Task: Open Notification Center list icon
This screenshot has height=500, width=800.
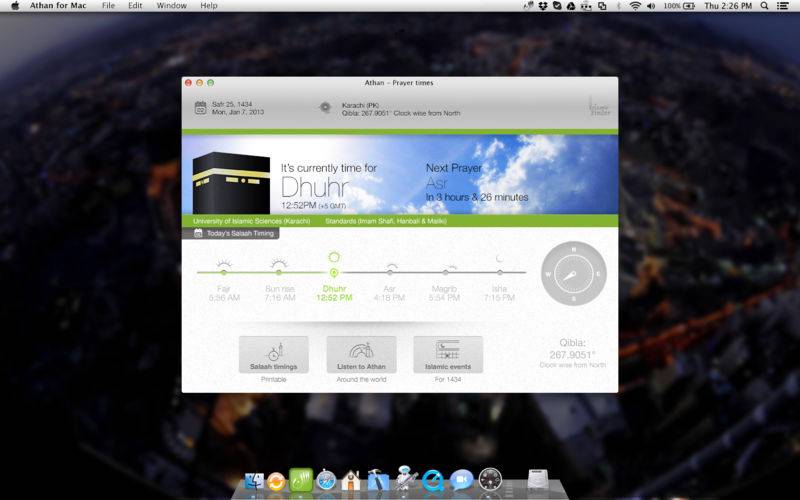Action: point(783,6)
